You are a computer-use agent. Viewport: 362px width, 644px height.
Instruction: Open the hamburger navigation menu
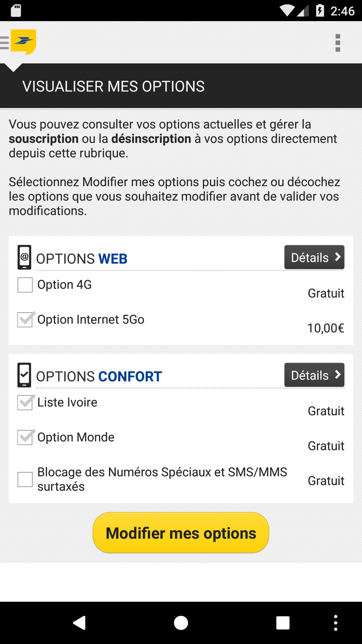click(x=5, y=43)
